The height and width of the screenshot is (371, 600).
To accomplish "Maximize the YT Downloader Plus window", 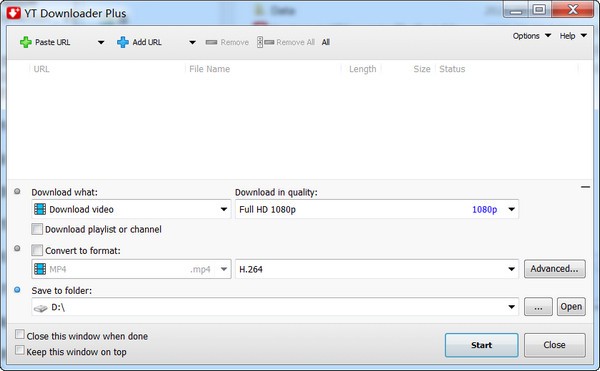I will (540, 10).
